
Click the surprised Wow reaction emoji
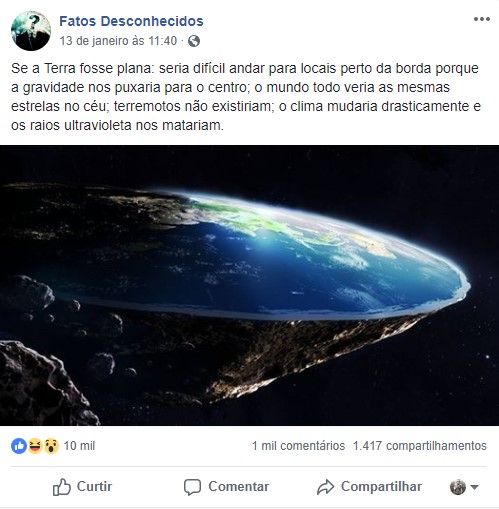click(x=51, y=446)
